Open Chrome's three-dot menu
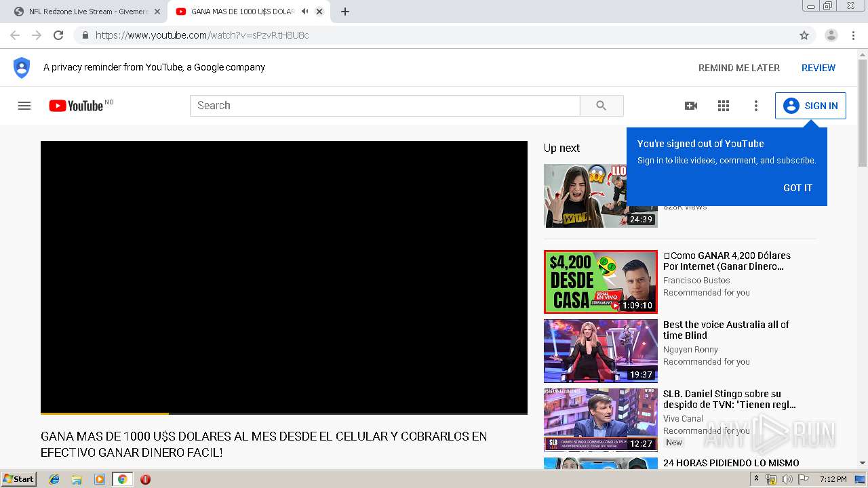The image size is (868, 488). (x=853, y=35)
